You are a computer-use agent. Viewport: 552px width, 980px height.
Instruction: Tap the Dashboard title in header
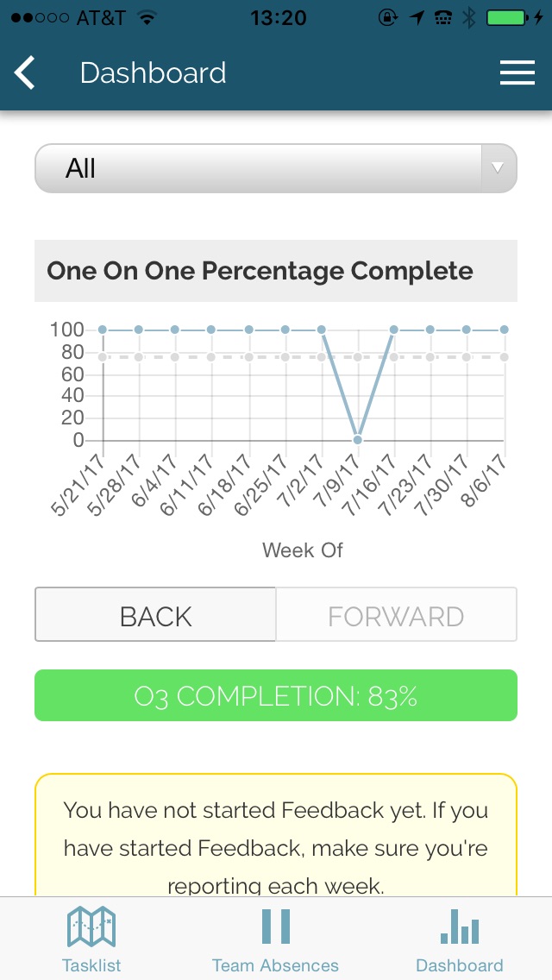[x=153, y=73]
